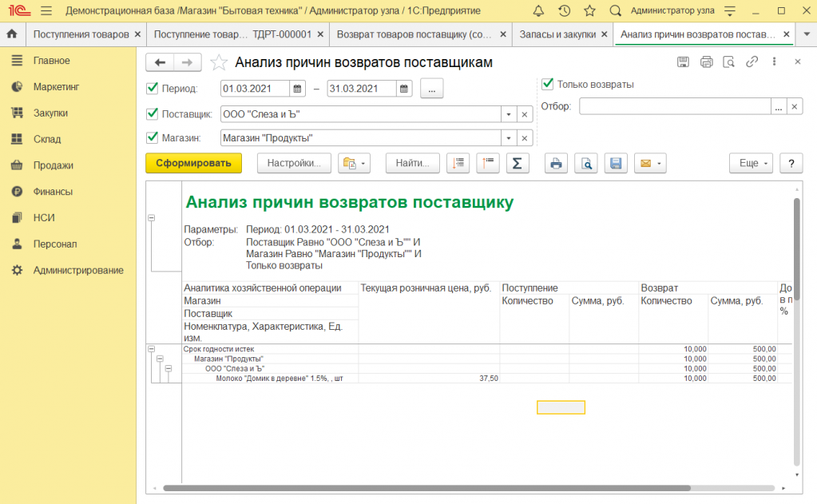Open history icon in title bar
The height and width of the screenshot is (504, 817).
tap(565, 11)
